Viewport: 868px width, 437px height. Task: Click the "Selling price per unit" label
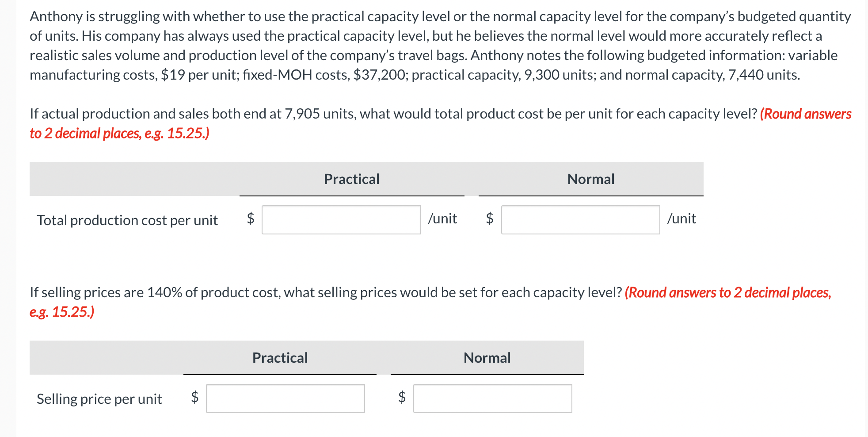click(x=99, y=399)
